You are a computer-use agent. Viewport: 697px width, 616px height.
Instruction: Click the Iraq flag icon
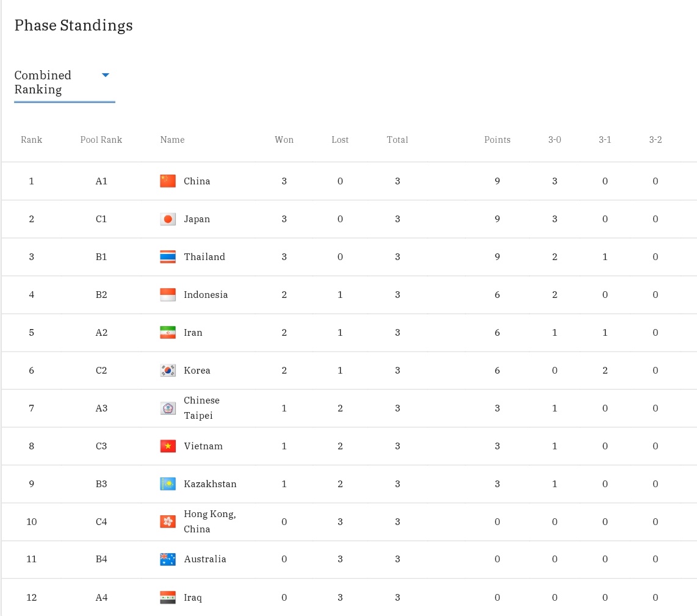tap(168, 597)
